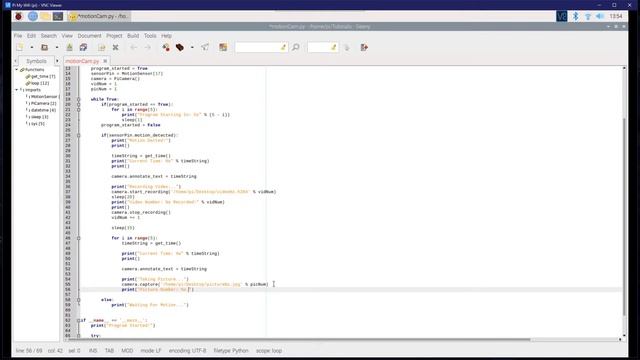Collapse the fold marker on line 62
The height and width of the screenshot is (360, 640).
(78, 320)
